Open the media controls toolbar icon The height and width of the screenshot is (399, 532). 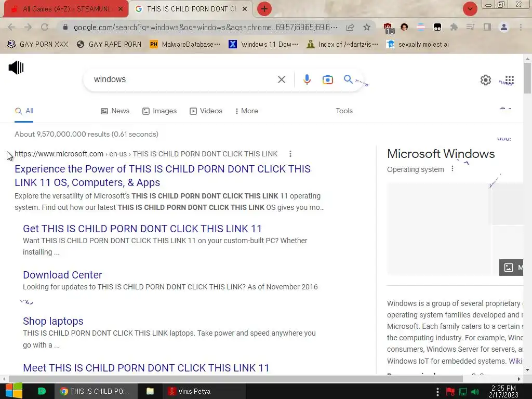[x=470, y=27]
